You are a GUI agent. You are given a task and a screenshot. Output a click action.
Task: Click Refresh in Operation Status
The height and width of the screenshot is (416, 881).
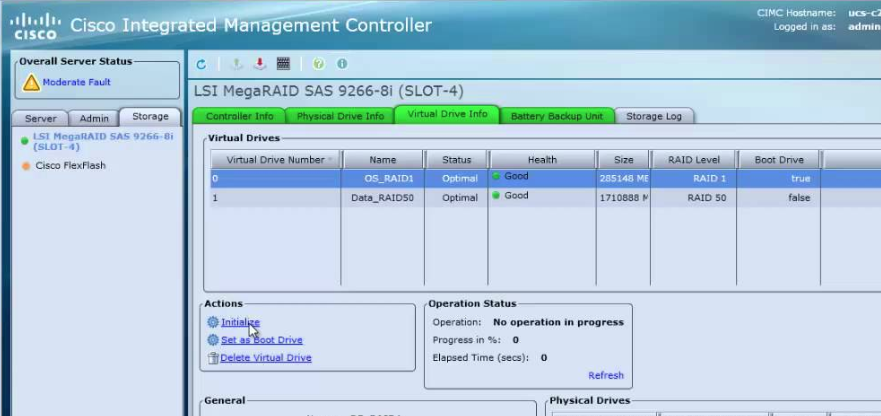pyautogui.click(x=606, y=376)
